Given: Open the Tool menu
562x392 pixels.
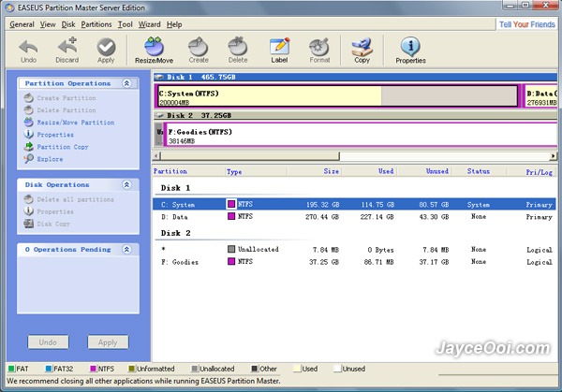Looking at the screenshot, I should pos(126,24).
